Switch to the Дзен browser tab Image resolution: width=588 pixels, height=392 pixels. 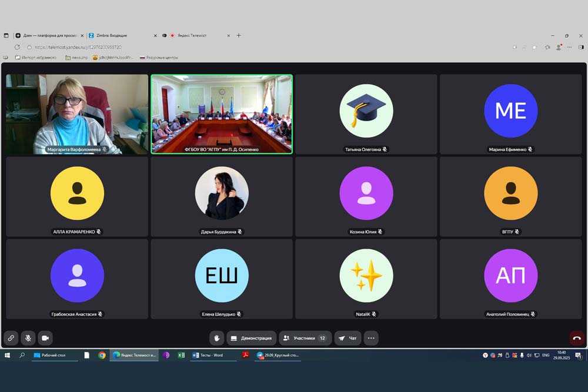[x=47, y=35]
